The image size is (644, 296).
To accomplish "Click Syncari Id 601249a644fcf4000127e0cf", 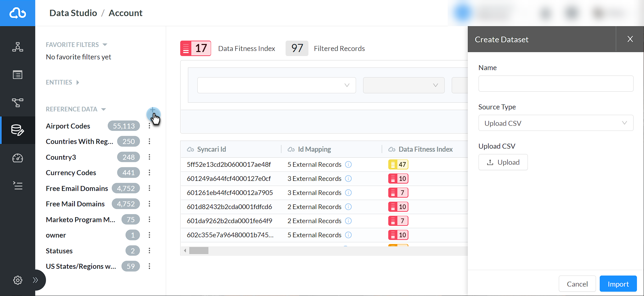I will point(229,179).
